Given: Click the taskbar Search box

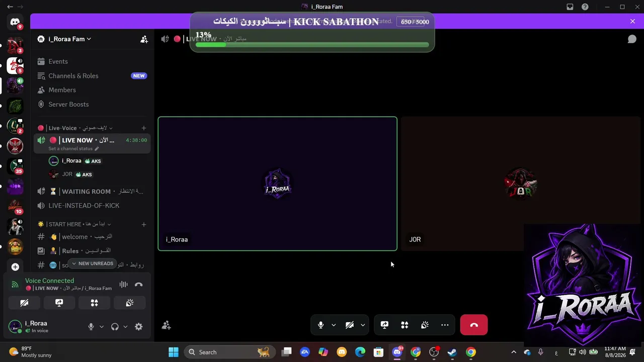Looking at the screenshot, I should [x=229, y=352].
